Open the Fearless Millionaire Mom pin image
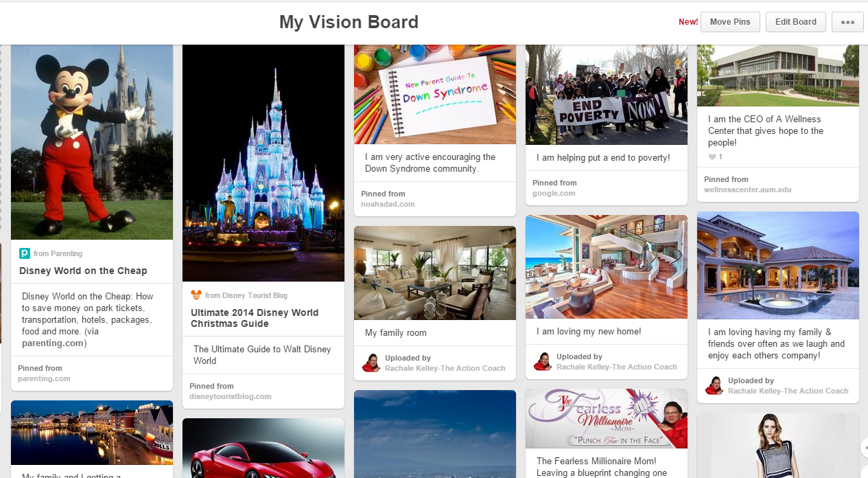 (x=607, y=419)
